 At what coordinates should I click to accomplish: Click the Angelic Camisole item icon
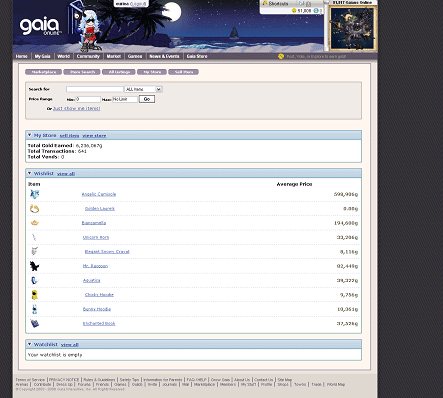pos(35,194)
